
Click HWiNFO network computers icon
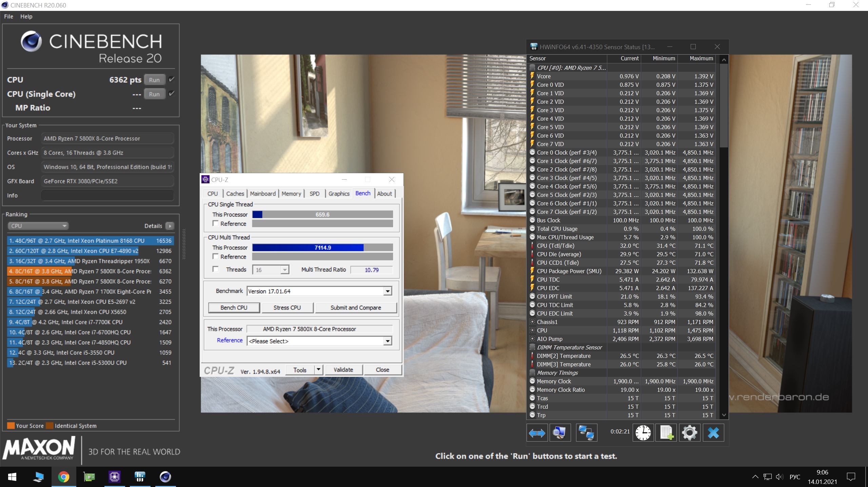click(x=586, y=433)
